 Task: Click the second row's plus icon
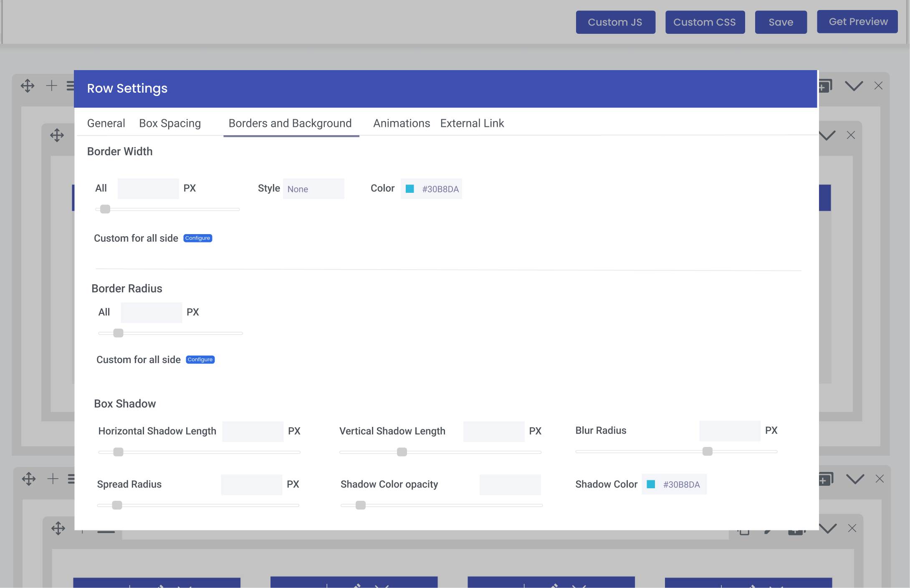tap(53, 479)
